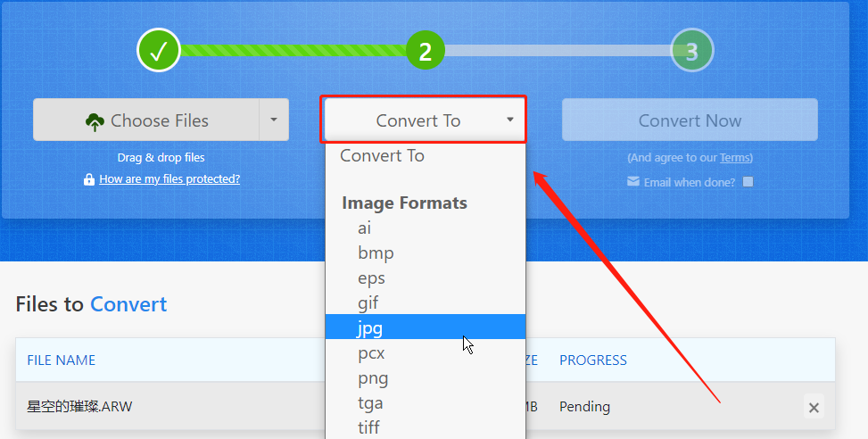Select gif as the output format
The height and width of the screenshot is (439, 868).
[426, 302]
